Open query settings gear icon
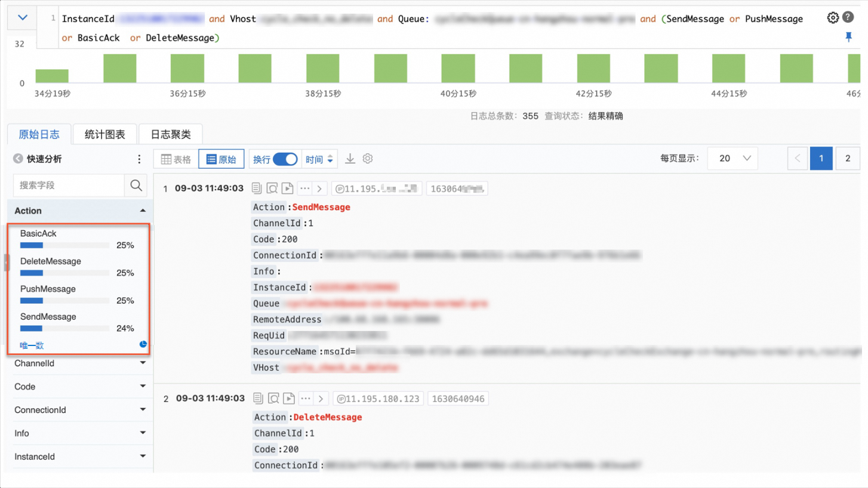The width and height of the screenshot is (868, 488). 833,18
